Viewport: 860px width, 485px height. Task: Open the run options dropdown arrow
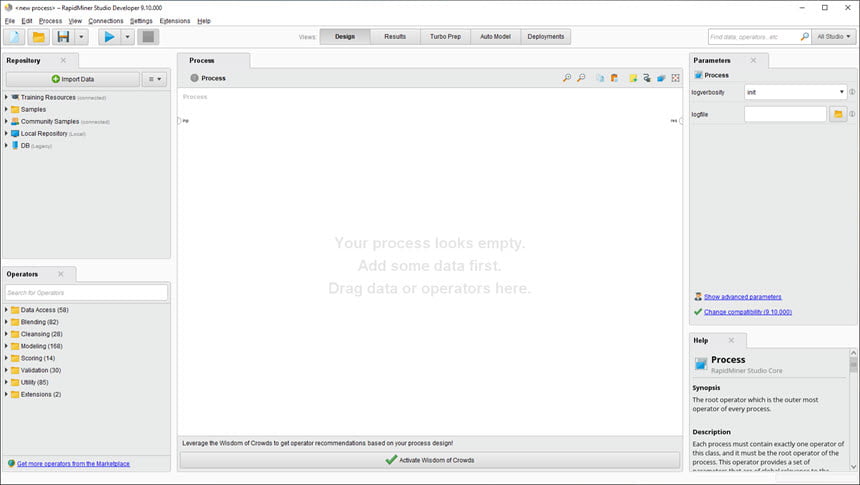coord(127,37)
